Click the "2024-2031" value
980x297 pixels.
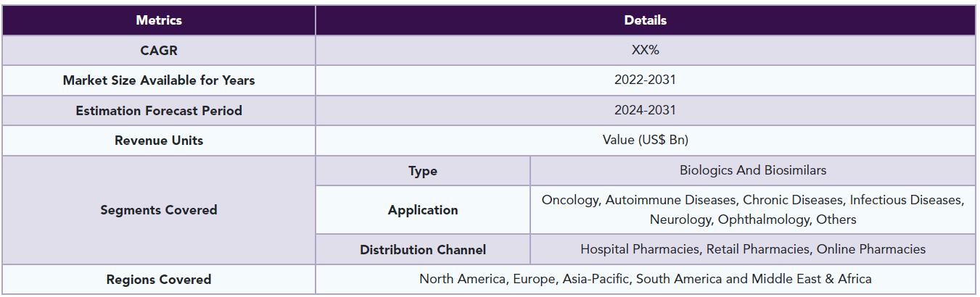(x=646, y=111)
